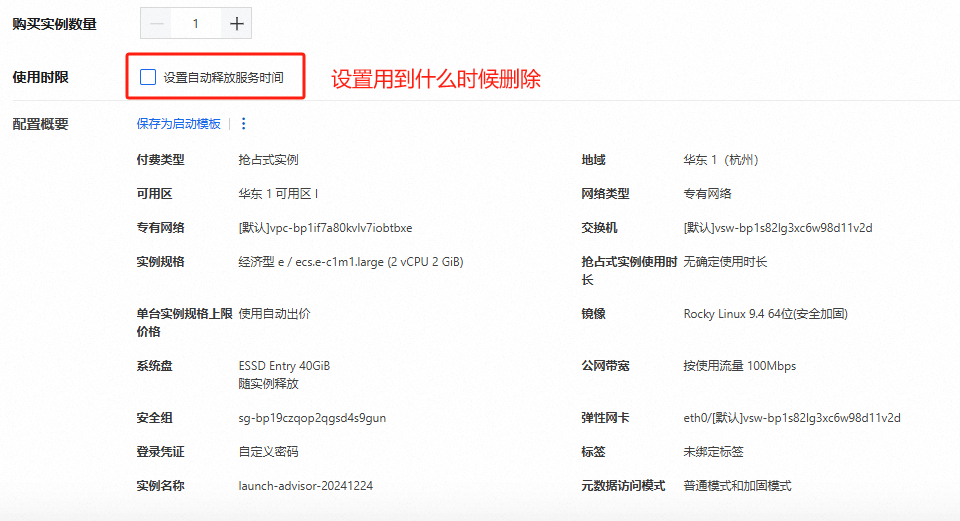Open the three-dot more options menu
The height and width of the screenshot is (521, 960).
click(x=244, y=124)
